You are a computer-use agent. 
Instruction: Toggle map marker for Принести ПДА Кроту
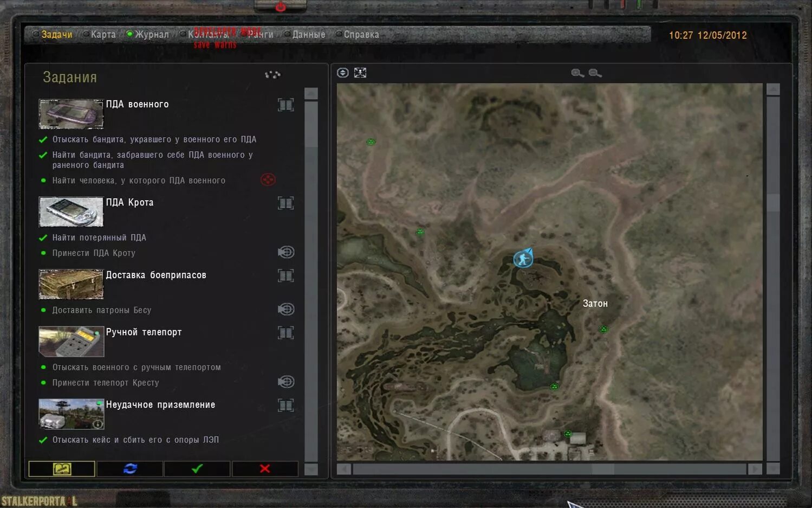[x=286, y=252]
